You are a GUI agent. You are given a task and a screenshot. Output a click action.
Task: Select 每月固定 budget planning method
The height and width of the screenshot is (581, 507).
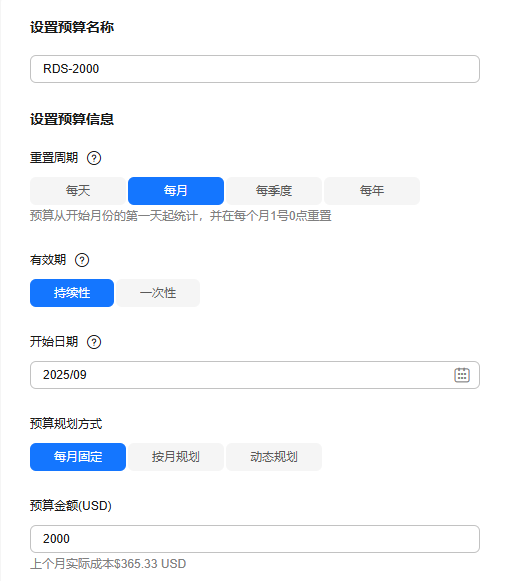pyautogui.click(x=78, y=457)
